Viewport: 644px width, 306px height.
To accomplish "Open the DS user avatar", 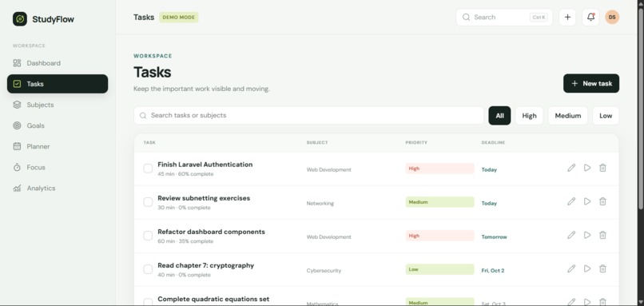I will point(612,18).
